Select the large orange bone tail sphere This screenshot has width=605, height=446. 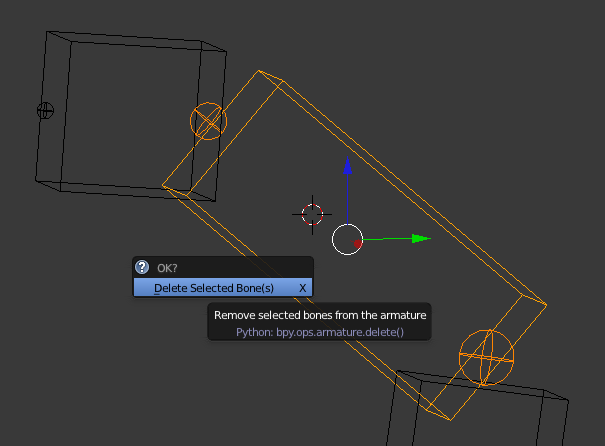tap(486, 358)
